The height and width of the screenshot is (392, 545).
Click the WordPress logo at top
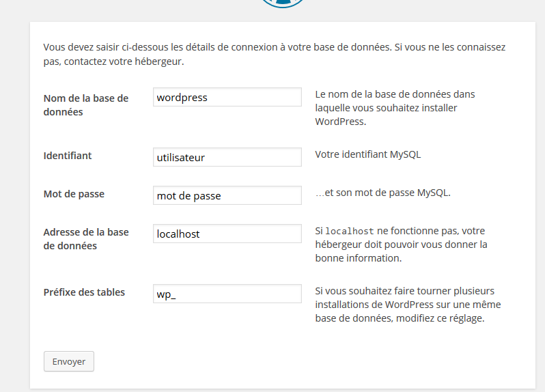tap(283, 3)
